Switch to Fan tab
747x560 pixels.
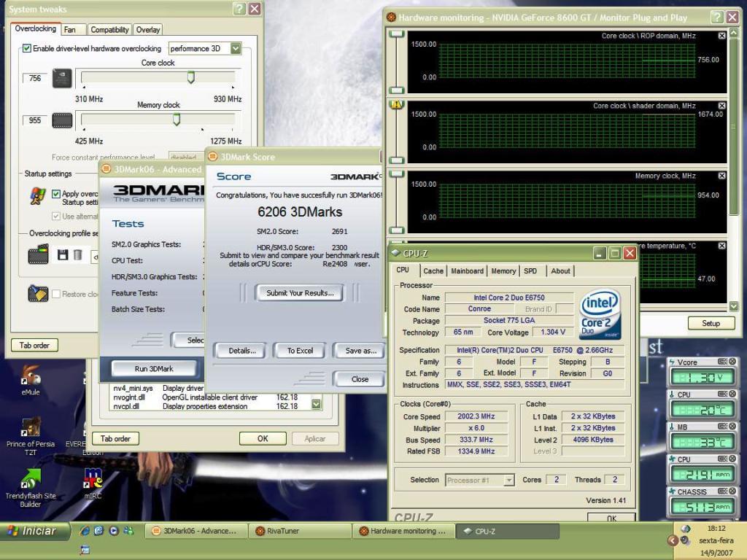coord(73,29)
